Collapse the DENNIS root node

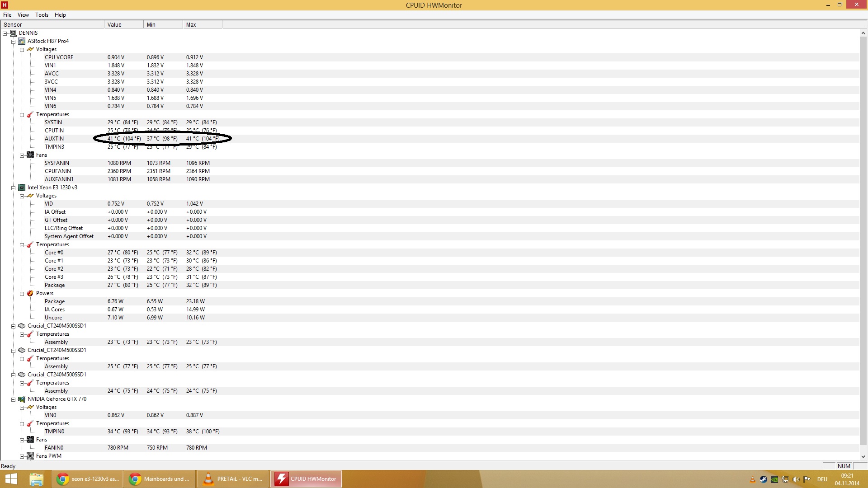coord(5,33)
